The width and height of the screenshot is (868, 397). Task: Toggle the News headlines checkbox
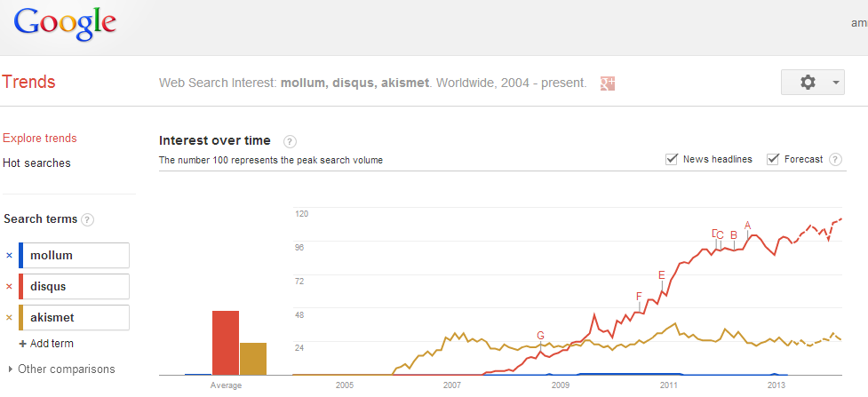click(x=672, y=159)
